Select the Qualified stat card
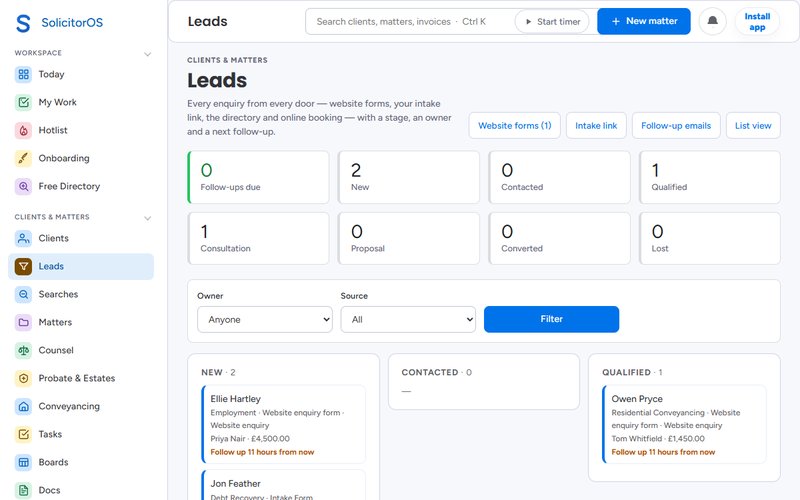Viewport: 800px width, 500px height. tap(710, 177)
